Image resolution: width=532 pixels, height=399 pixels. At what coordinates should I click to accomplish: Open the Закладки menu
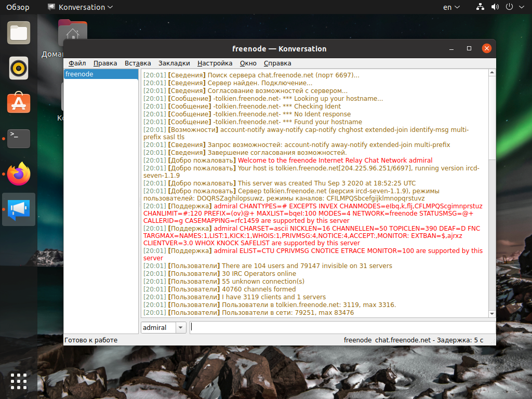click(174, 63)
